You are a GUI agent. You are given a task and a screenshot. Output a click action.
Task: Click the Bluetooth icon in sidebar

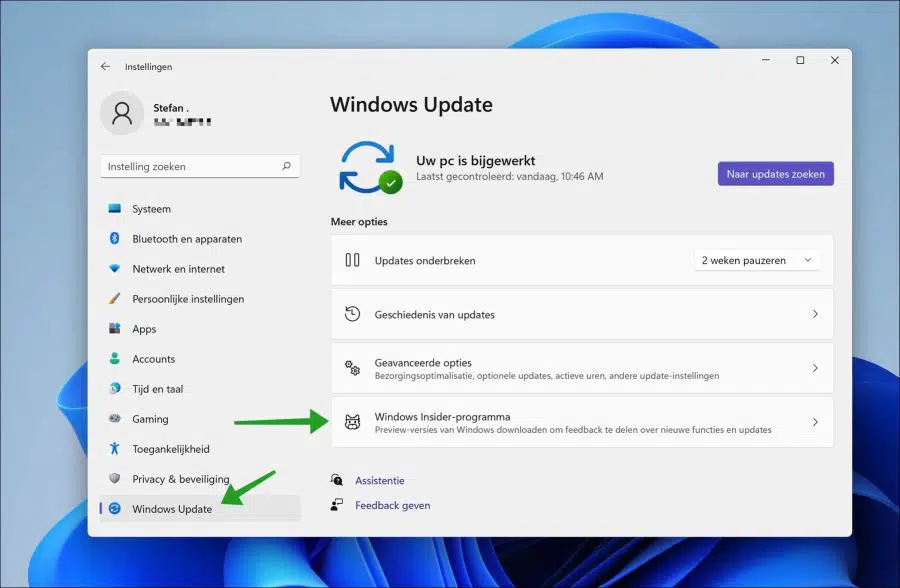[114, 238]
